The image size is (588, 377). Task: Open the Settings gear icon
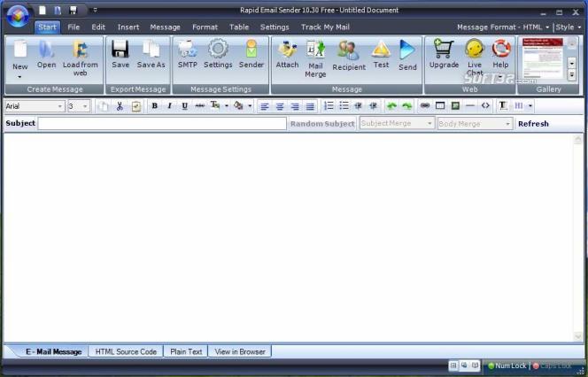point(218,49)
